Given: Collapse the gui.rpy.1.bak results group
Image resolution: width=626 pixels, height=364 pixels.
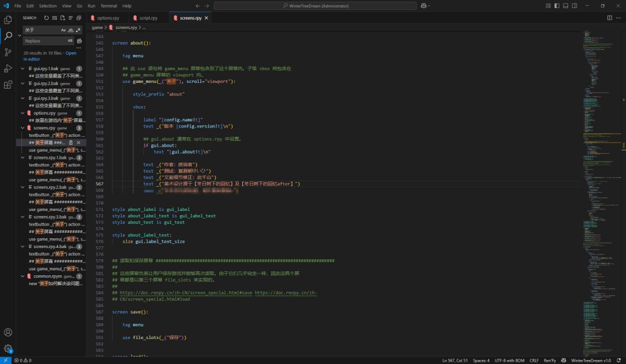Looking at the screenshot, I should 23,68.
